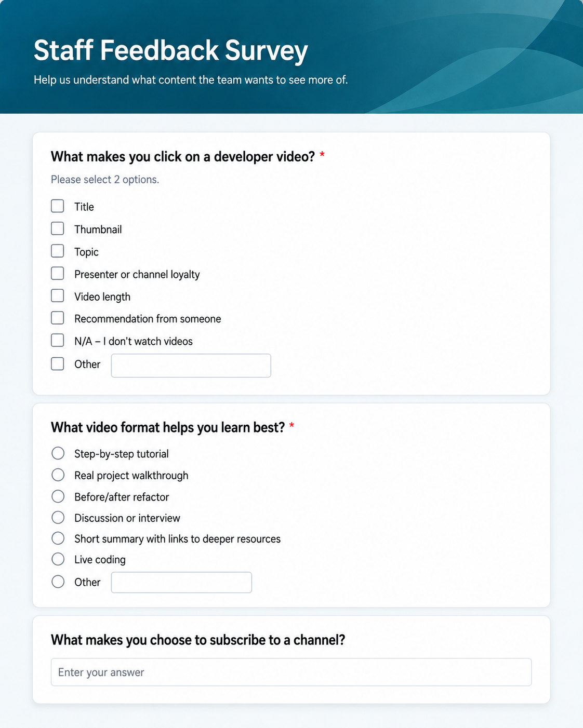Select Short summary with links radio button

click(58, 538)
